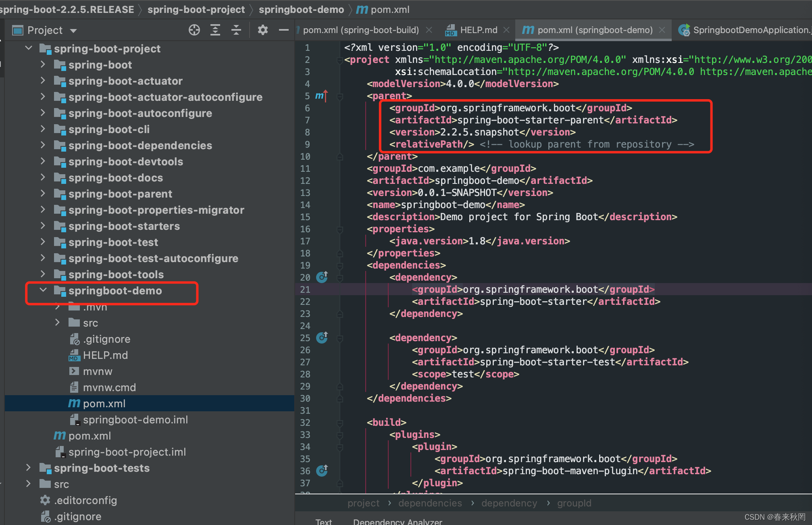Click spring-boot-2.2.5.RELEASE breadcrumb
The width and height of the screenshot is (812, 525).
tap(67, 10)
